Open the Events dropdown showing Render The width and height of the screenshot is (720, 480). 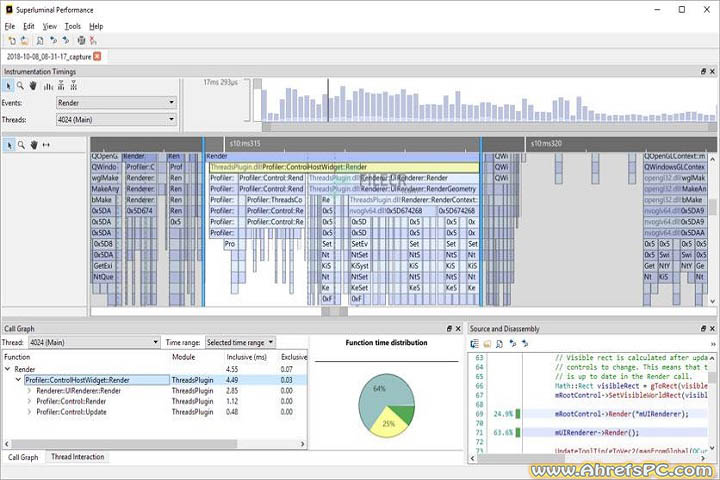coord(116,103)
